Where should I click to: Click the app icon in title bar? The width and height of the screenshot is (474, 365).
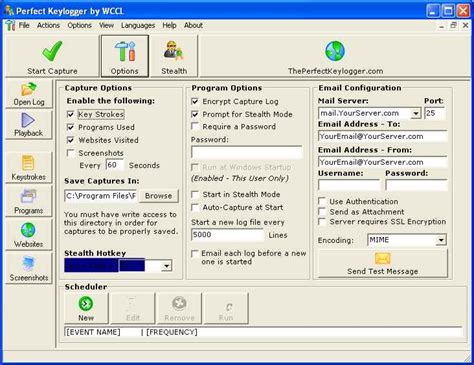click(x=9, y=11)
